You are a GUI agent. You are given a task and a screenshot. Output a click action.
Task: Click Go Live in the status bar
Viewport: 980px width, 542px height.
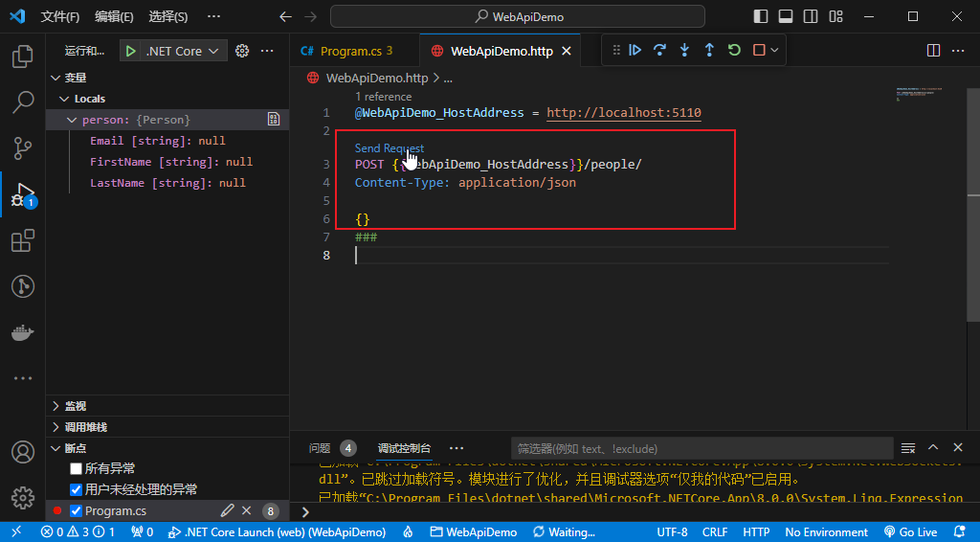(910, 532)
